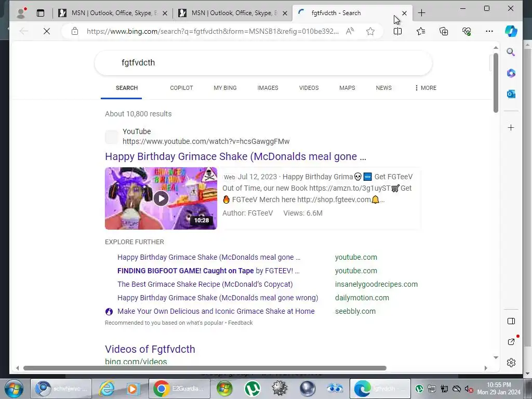Open the browser profile icon

(21, 13)
